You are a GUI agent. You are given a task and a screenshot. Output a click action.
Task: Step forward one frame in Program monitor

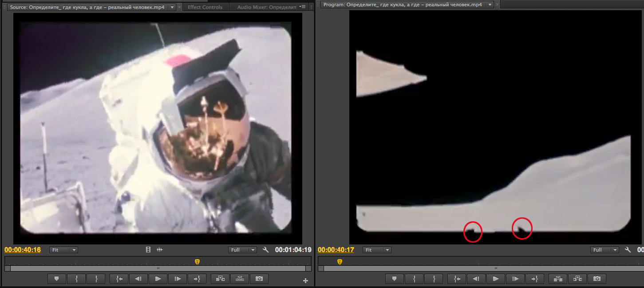[x=515, y=279]
